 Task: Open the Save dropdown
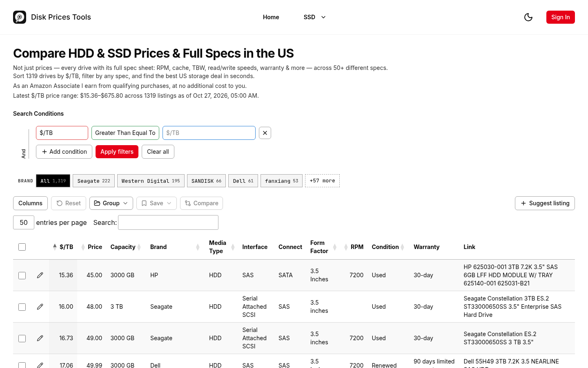pos(156,203)
